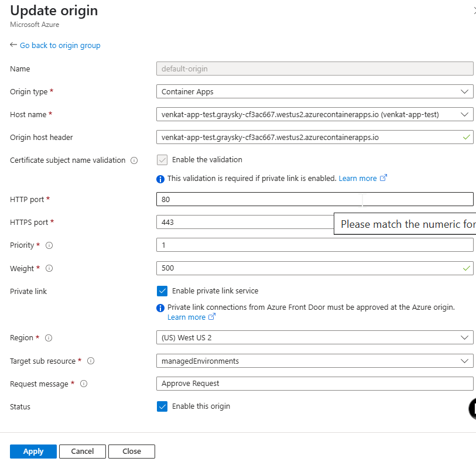Click the back arrow icon before origin group link
Screen dimensions: 476x465
[x=13, y=45]
